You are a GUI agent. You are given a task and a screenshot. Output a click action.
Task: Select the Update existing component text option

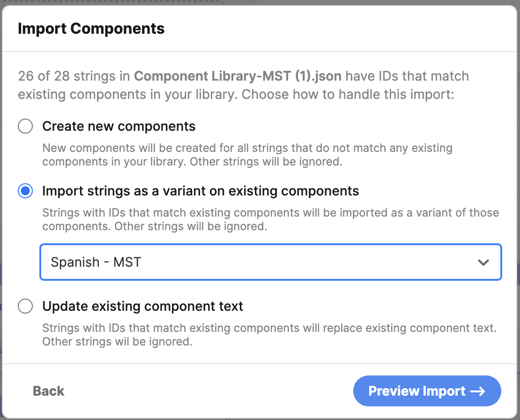142,306
